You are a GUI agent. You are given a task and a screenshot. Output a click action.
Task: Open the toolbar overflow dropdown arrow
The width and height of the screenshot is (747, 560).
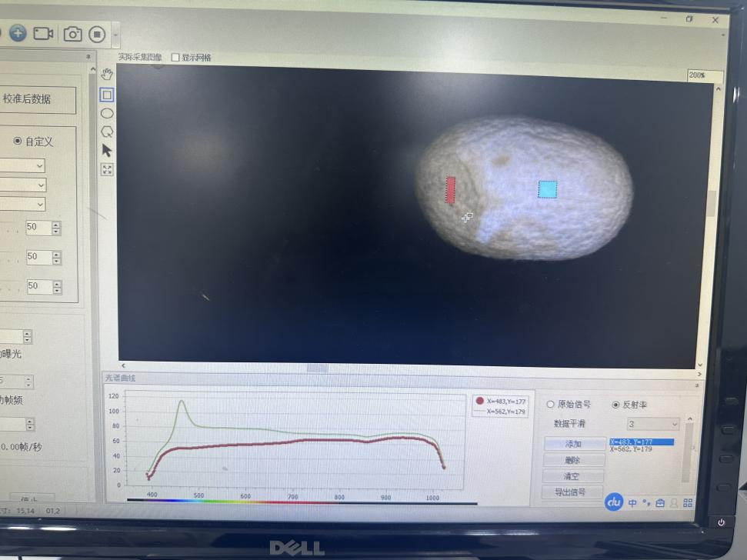pos(115,35)
